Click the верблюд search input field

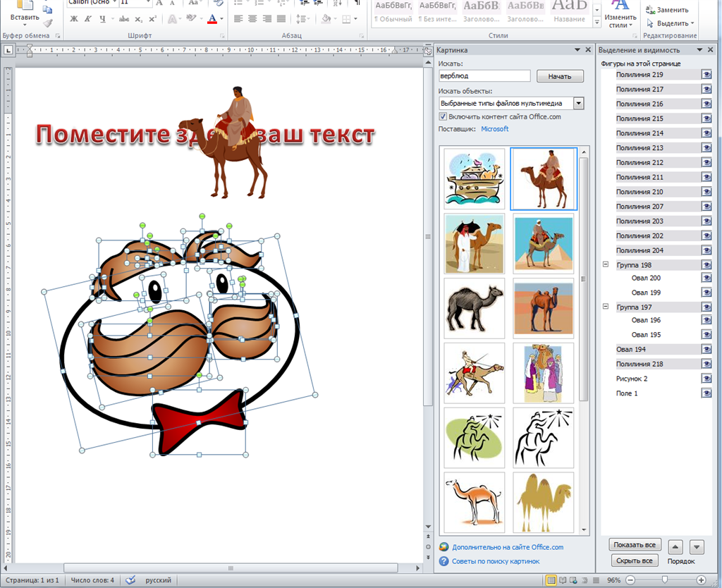pyautogui.click(x=484, y=76)
